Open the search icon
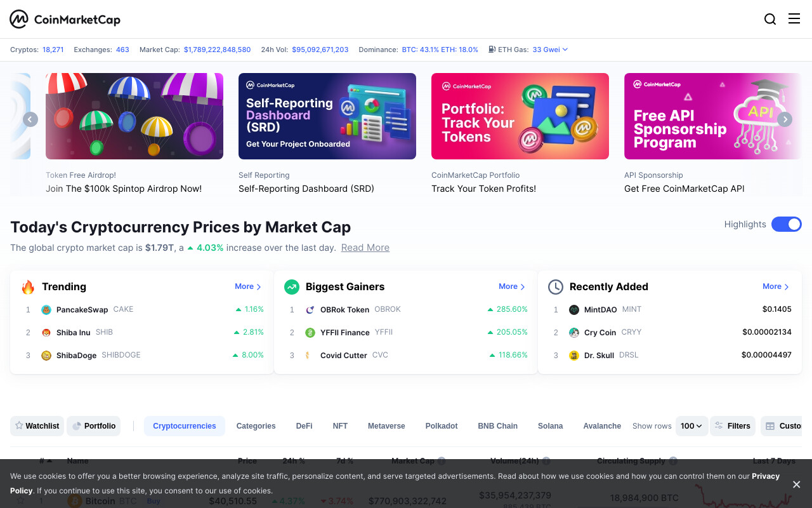 point(770,19)
